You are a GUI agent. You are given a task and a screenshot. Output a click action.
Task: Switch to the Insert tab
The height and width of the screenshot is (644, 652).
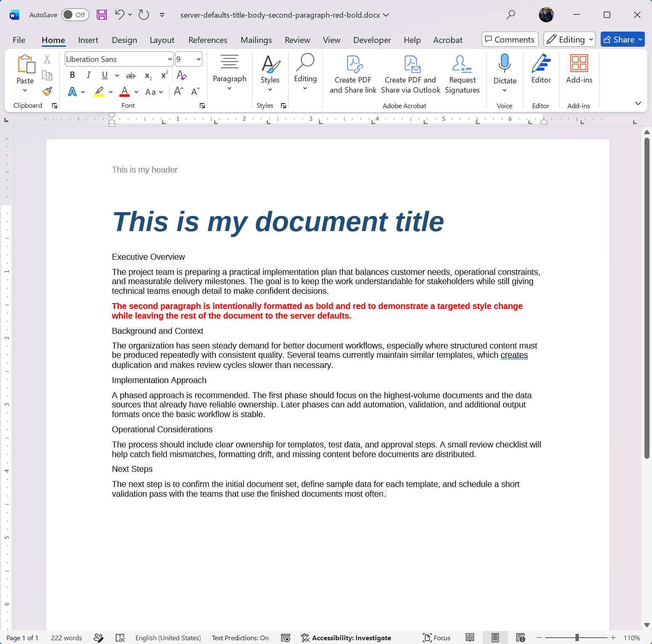click(x=88, y=40)
